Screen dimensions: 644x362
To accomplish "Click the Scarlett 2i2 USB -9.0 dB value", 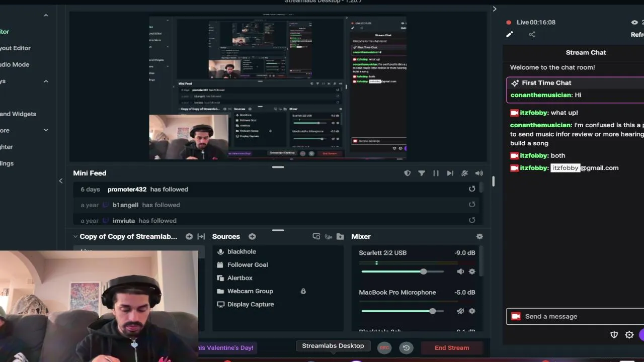I will point(464,252).
